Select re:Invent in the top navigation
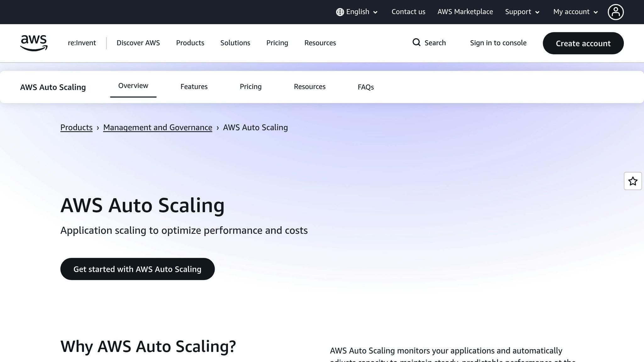The height and width of the screenshot is (362, 644). [x=81, y=43]
